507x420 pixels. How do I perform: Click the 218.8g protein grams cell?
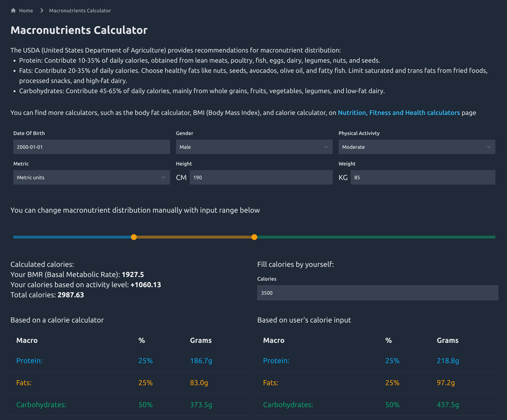click(x=448, y=361)
